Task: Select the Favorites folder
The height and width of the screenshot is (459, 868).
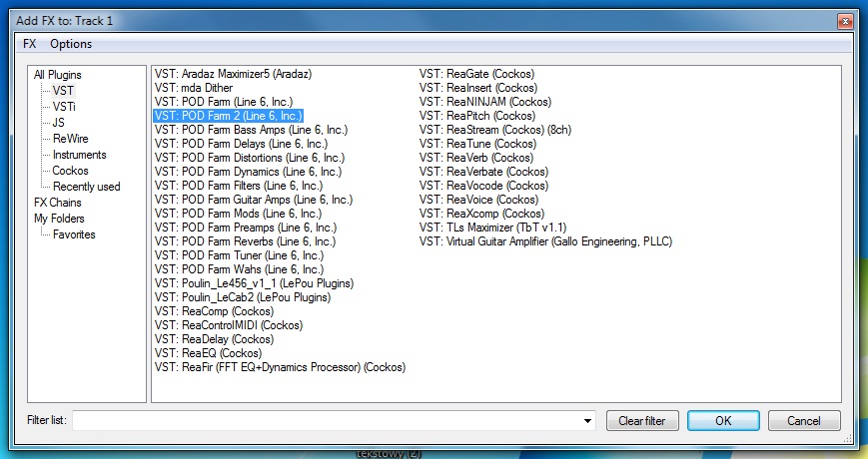Action: point(74,235)
